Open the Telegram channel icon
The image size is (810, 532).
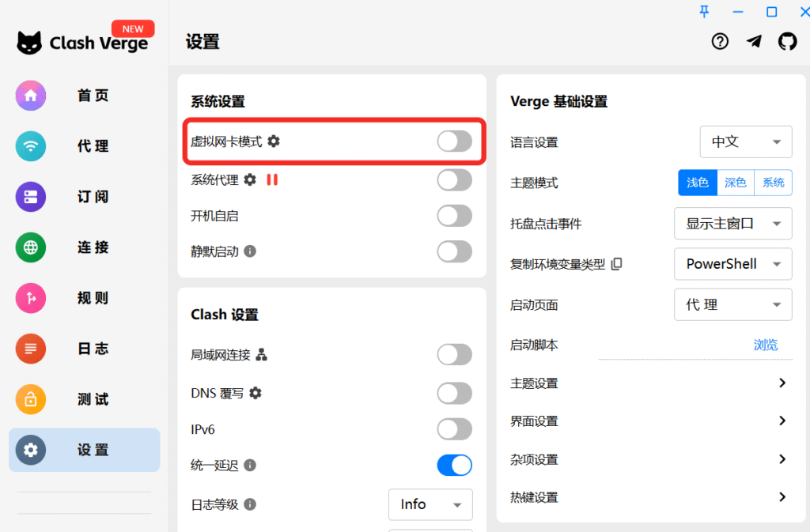(x=754, y=42)
